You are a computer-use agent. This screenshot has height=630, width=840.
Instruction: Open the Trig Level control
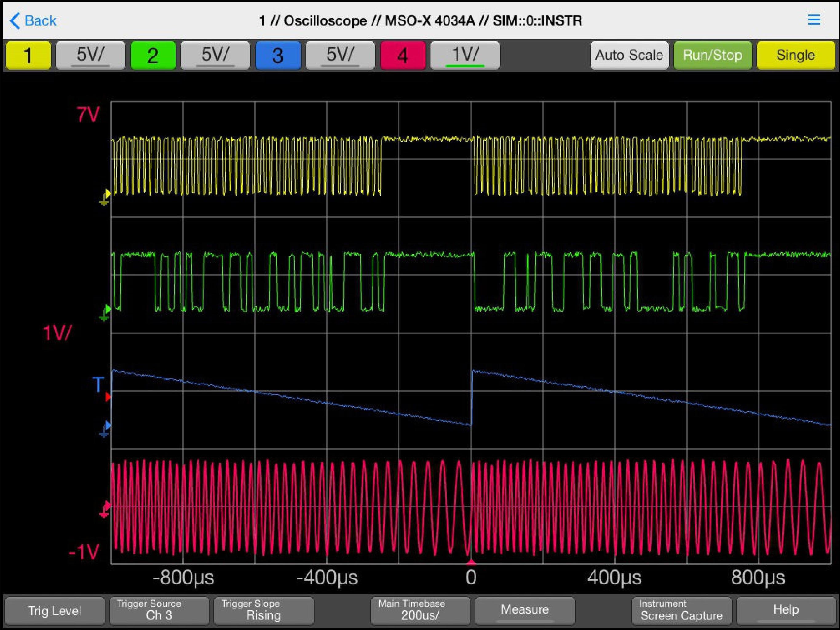pyautogui.click(x=55, y=611)
